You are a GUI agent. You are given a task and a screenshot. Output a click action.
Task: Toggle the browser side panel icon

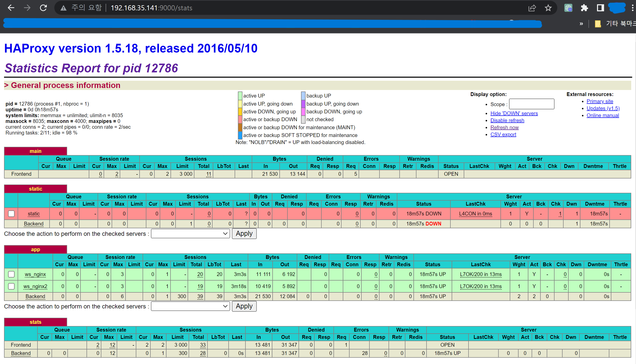tap(600, 8)
